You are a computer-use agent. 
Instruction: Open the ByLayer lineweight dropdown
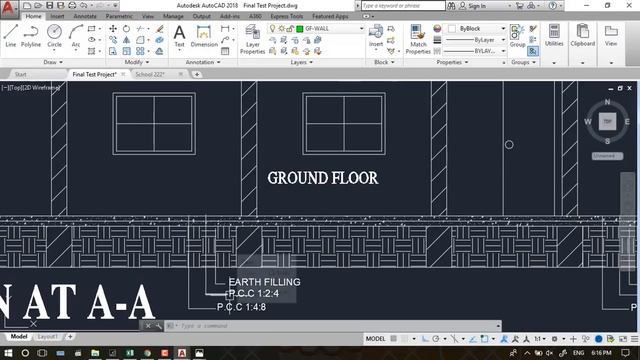[503, 40]
